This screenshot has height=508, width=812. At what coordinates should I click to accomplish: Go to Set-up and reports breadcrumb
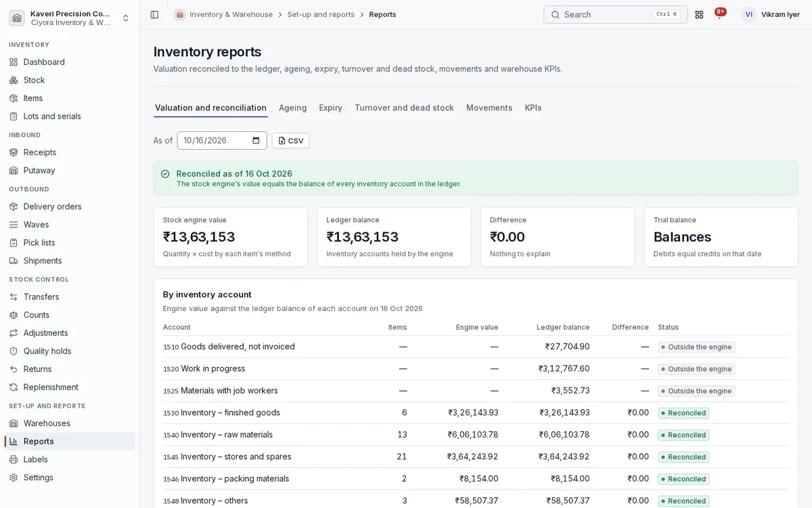pos(321,14)
